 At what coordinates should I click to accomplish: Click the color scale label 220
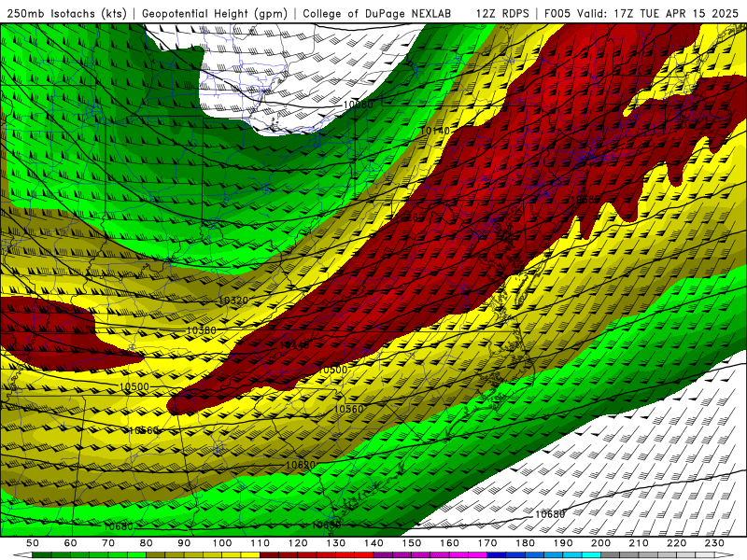tap(676, 543)
